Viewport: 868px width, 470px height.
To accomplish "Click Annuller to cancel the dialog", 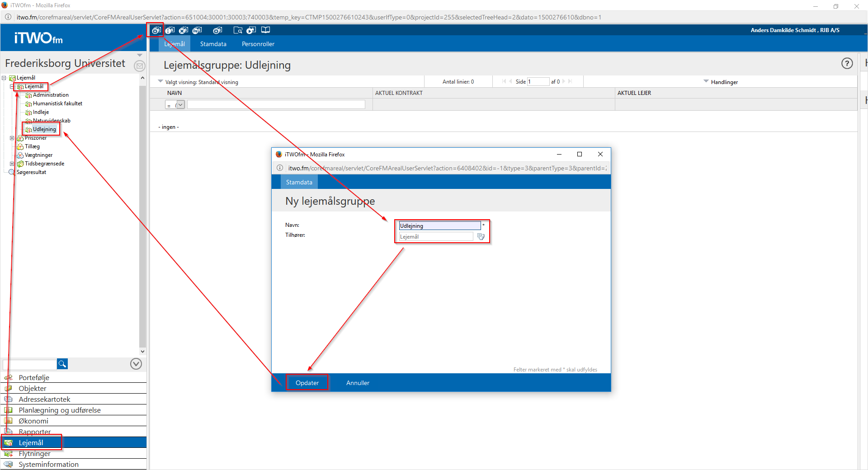I will (358, 383).
